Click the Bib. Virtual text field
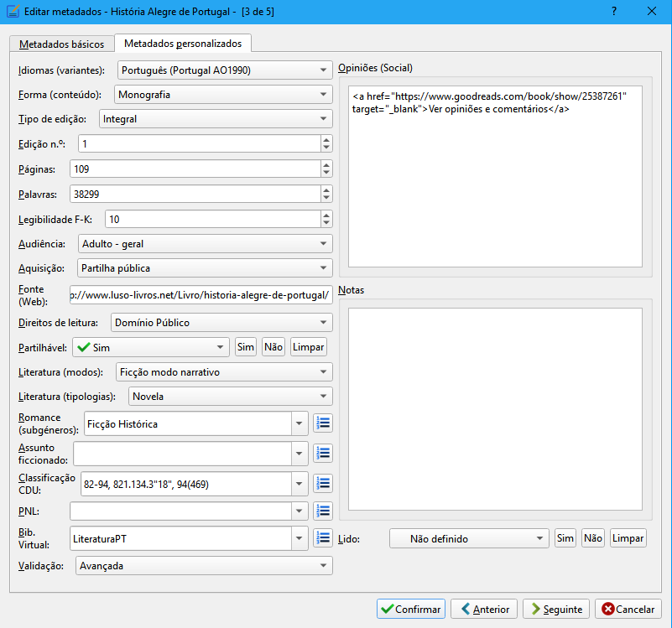 coord(181,538)
